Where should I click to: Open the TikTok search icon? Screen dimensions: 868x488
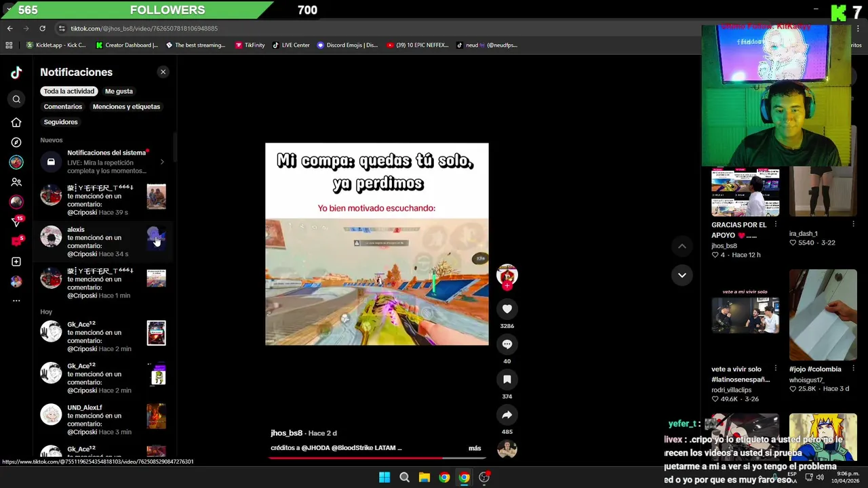[16, 100]
